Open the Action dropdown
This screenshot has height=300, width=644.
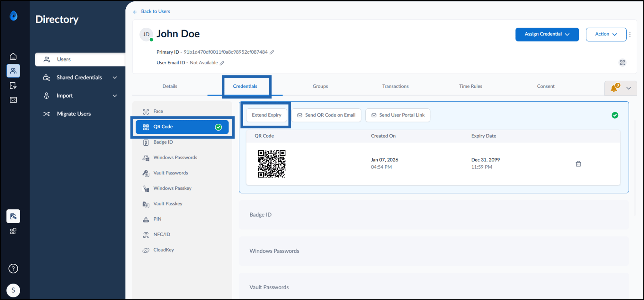(606, 34)
